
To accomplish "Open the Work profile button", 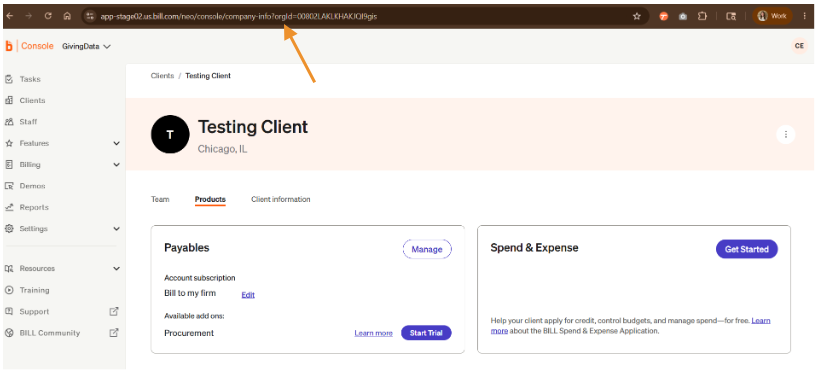I will click(x=772, y=16).
